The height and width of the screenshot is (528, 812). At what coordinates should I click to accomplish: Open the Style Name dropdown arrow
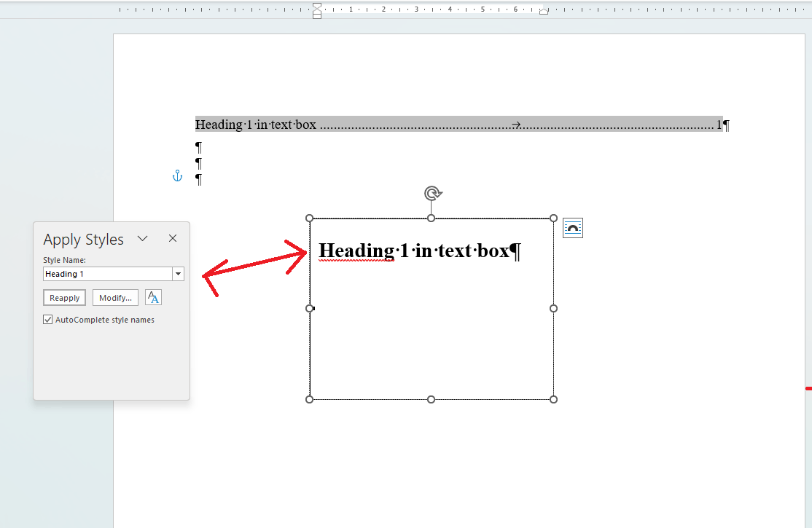(x=178, y=274)
